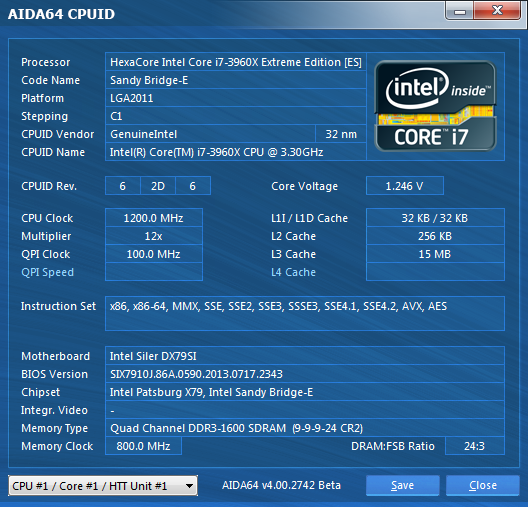
Task: Click the L3 Cache 15 MB value
Action: click(435, 254)
